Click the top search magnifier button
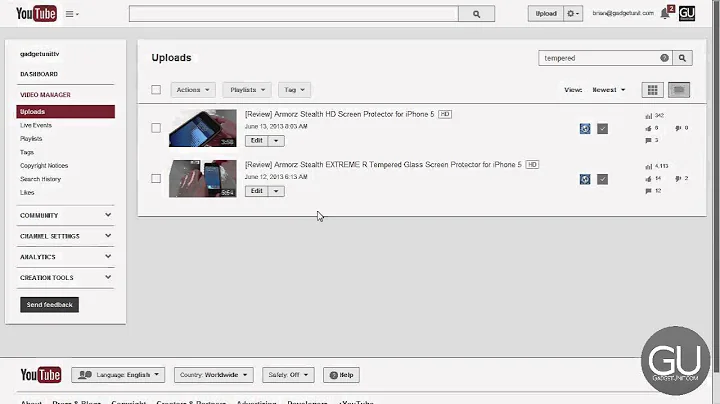 click(x=477, y=14)
